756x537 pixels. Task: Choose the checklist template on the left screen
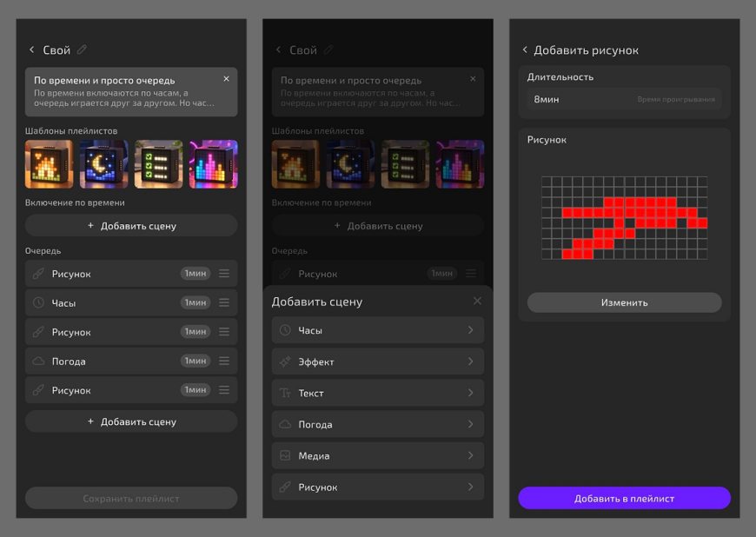(159, 164)
